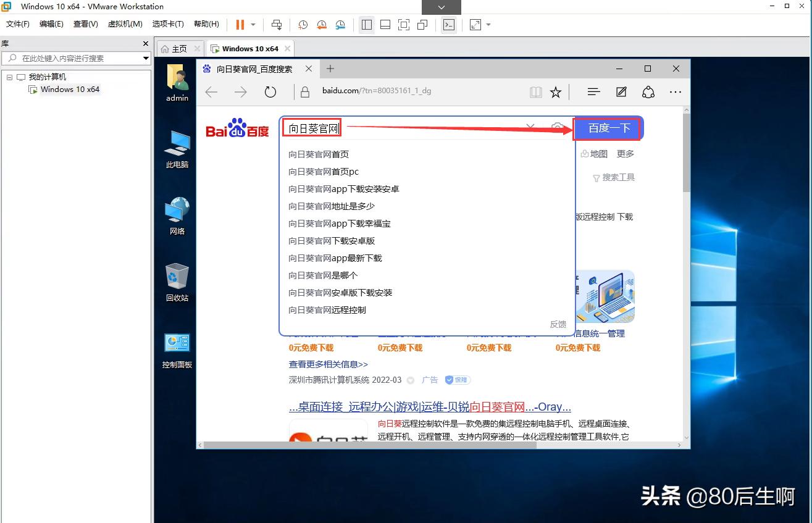Open the Snapshot Manager icon
The height and width of the screenshot is (523, 812).
pyautogui.click(x=340, y=25)
